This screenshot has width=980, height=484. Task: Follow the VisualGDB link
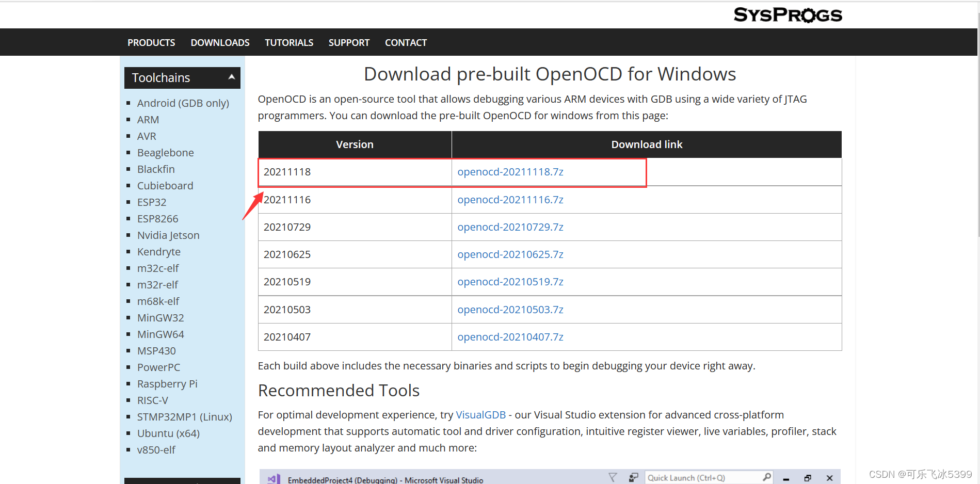(480, 415)
